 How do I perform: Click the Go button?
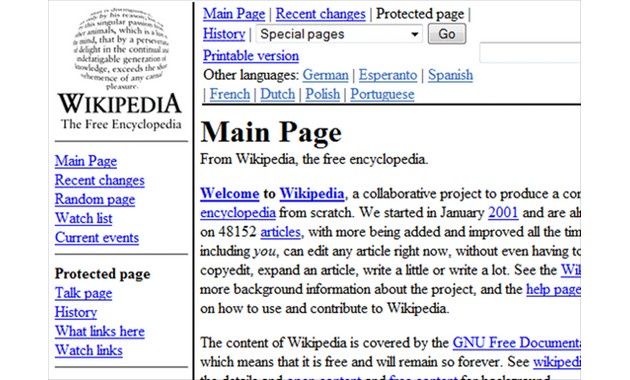[x=447, y=34]
